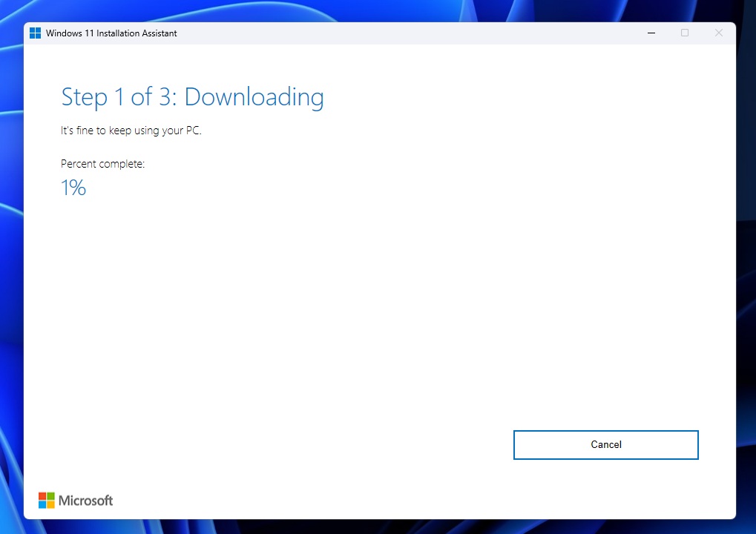Click the Microsoft four-square logo at bottom left
Screen dimensions: 756x534
(x=46, y=500)
